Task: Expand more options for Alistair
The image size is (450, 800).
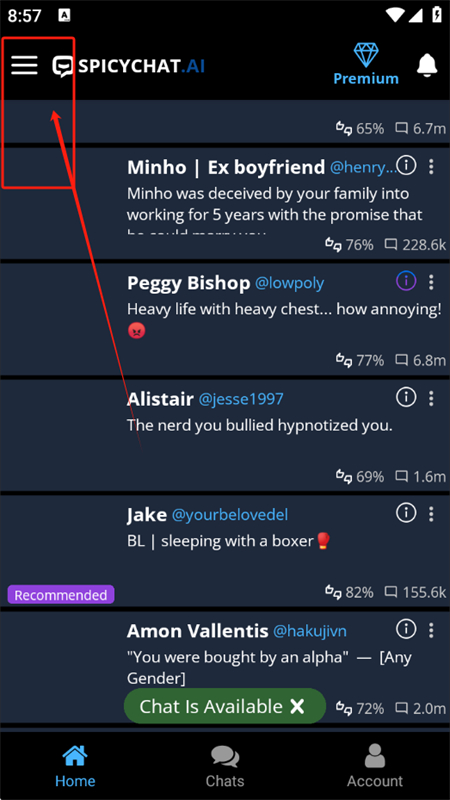Action: [432, 397]
